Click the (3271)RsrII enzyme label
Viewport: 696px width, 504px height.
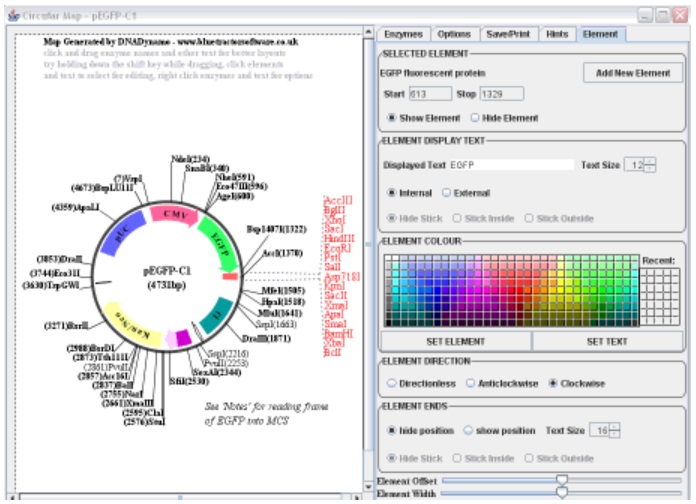click(66, 326)
